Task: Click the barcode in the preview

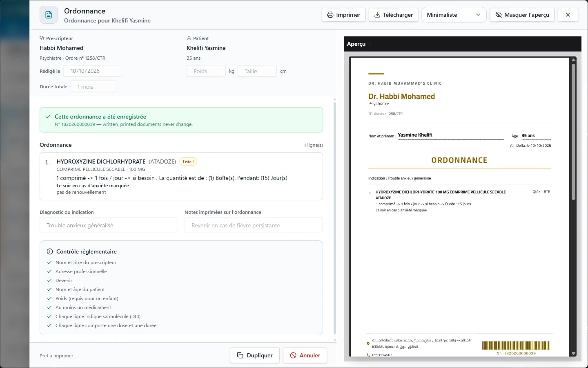Action: [516, 346]
